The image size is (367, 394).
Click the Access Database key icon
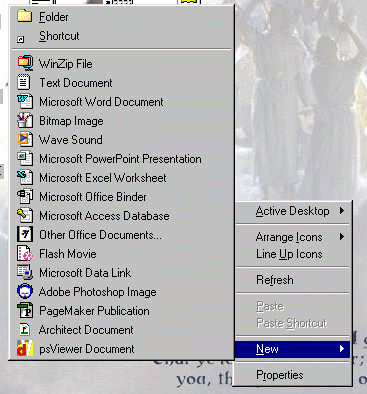(x=25, y=215)
